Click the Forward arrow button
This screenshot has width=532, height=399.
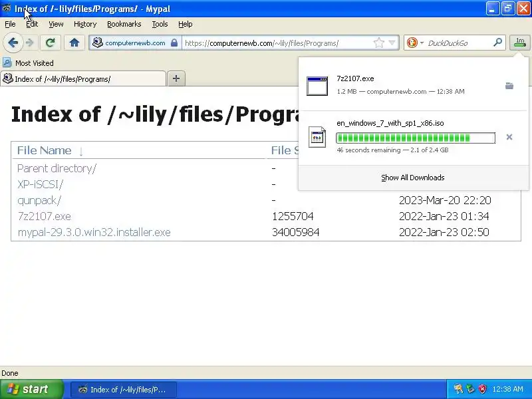[30, 43]
